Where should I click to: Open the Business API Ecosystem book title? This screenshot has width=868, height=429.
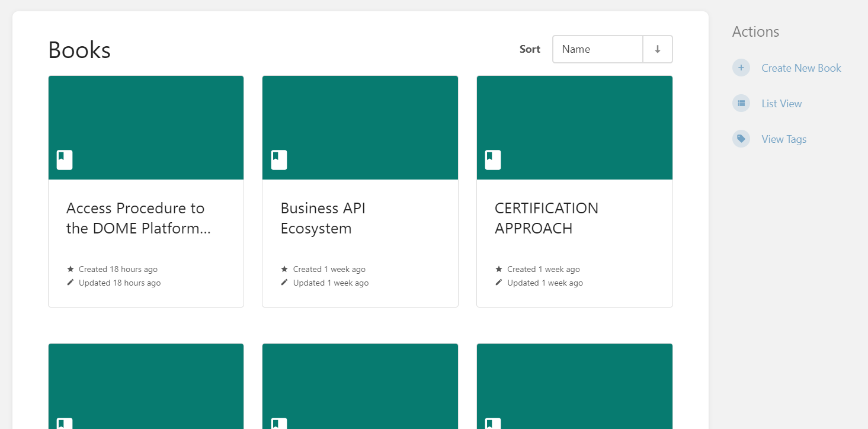(x=323, y=218)
